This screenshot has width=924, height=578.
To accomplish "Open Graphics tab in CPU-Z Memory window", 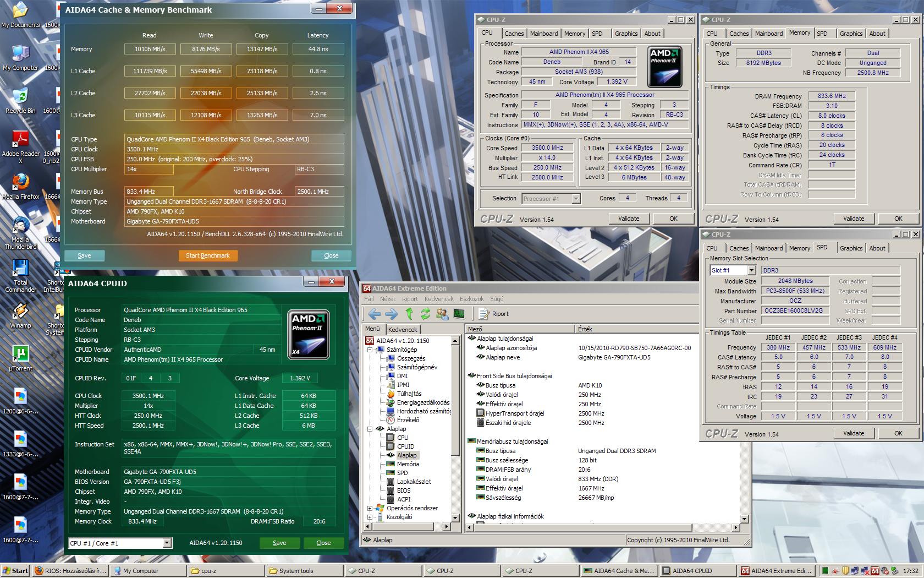I will tap(851, 34).
